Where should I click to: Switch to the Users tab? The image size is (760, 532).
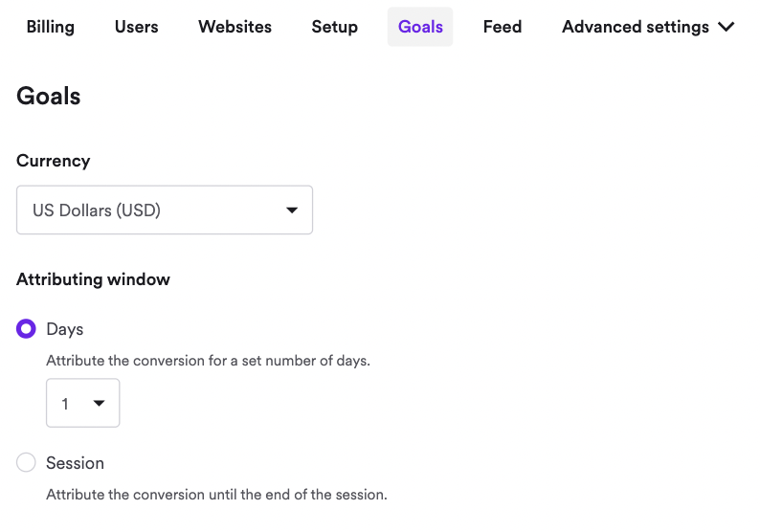click(x=136, y=27)
